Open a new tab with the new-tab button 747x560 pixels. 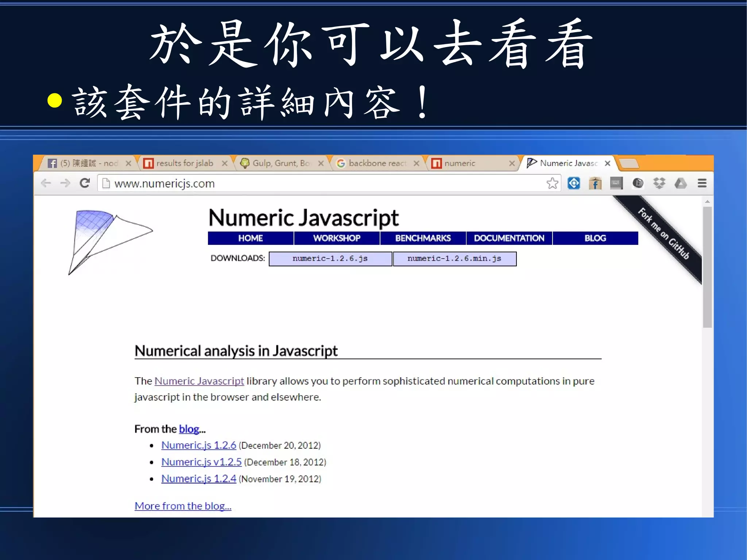coord(629,163)
